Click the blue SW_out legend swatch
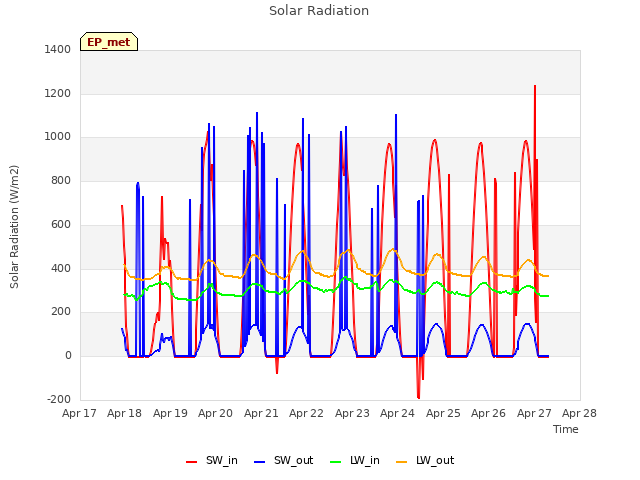 click(260, 462)
